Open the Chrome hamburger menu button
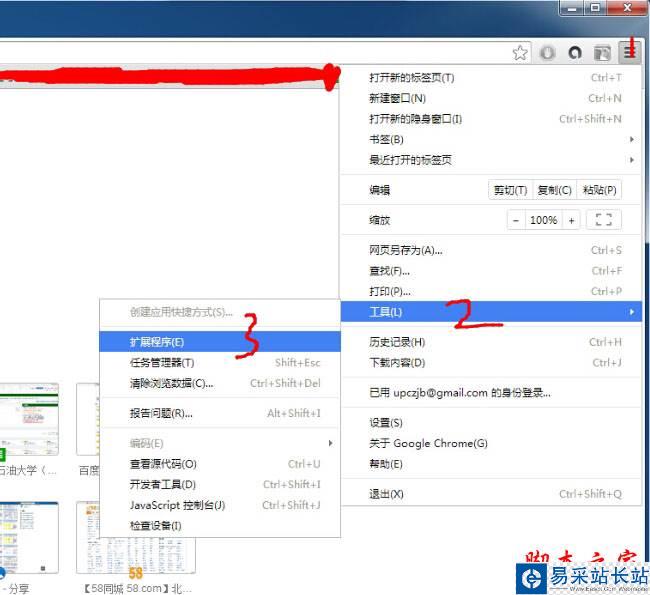 [x=630, y=53]
